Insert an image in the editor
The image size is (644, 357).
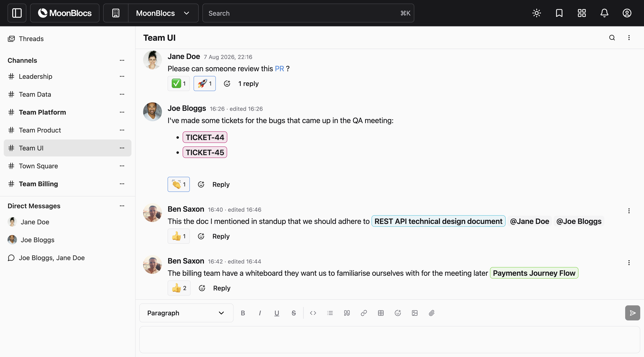tap(414, 313)
